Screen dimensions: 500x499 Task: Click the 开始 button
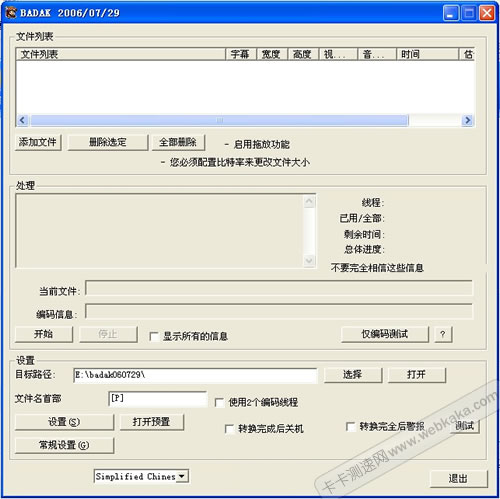[x=44, y=334]
